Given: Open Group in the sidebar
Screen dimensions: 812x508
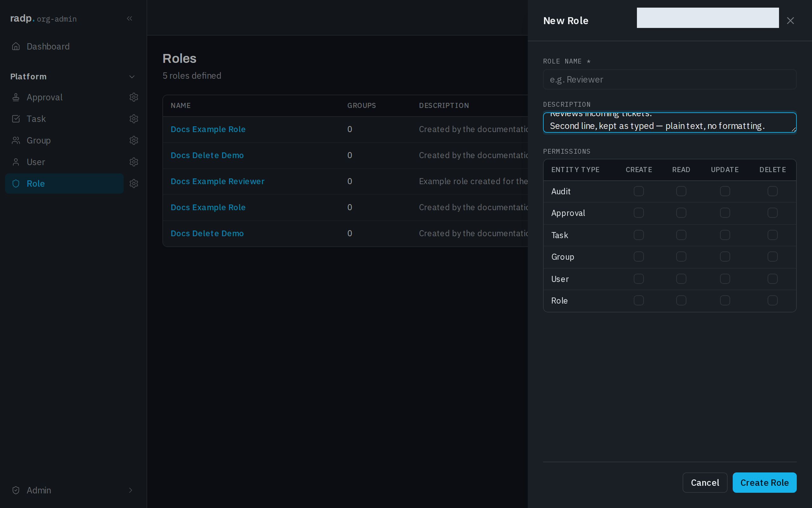Looking at the screenshot, I should pyautogui.click(x=64, y=140).
